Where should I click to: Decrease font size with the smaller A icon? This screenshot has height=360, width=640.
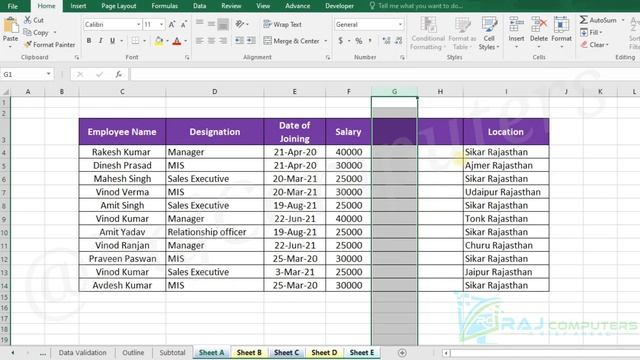pyautogui.click(x=184, y=24)
